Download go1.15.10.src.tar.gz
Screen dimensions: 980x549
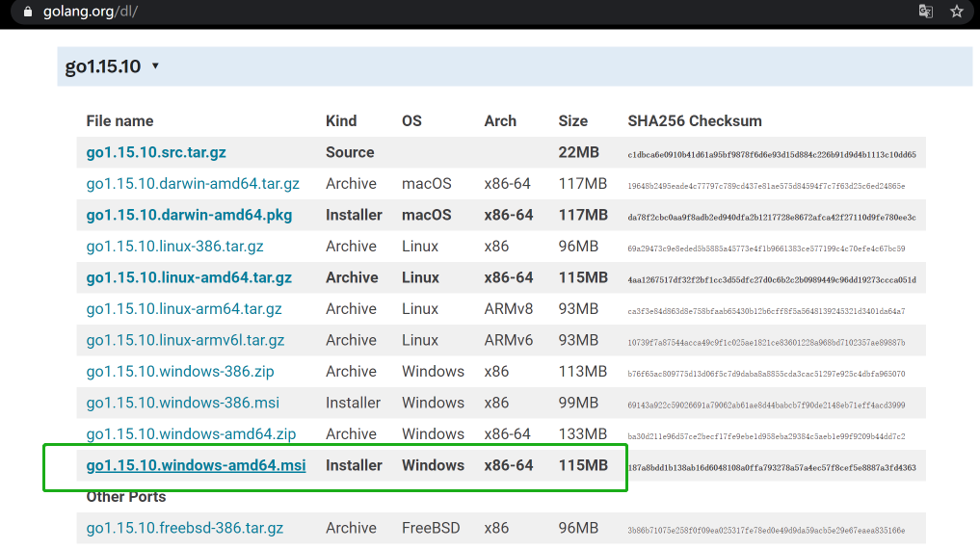tap(156, 152)
